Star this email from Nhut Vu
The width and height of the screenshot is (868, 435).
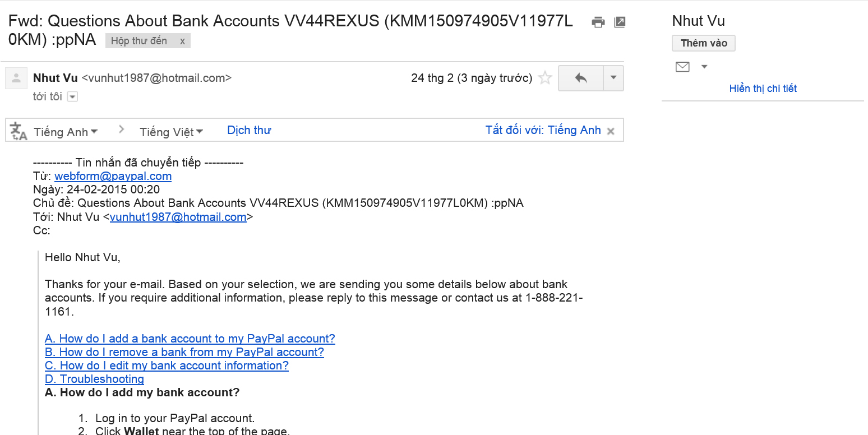coord(545,78)
